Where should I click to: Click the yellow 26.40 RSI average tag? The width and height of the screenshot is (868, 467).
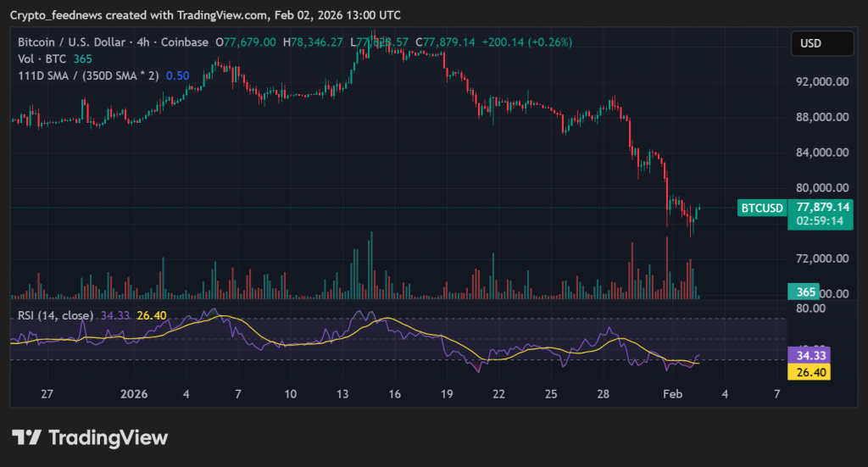[x=809, y=372]
